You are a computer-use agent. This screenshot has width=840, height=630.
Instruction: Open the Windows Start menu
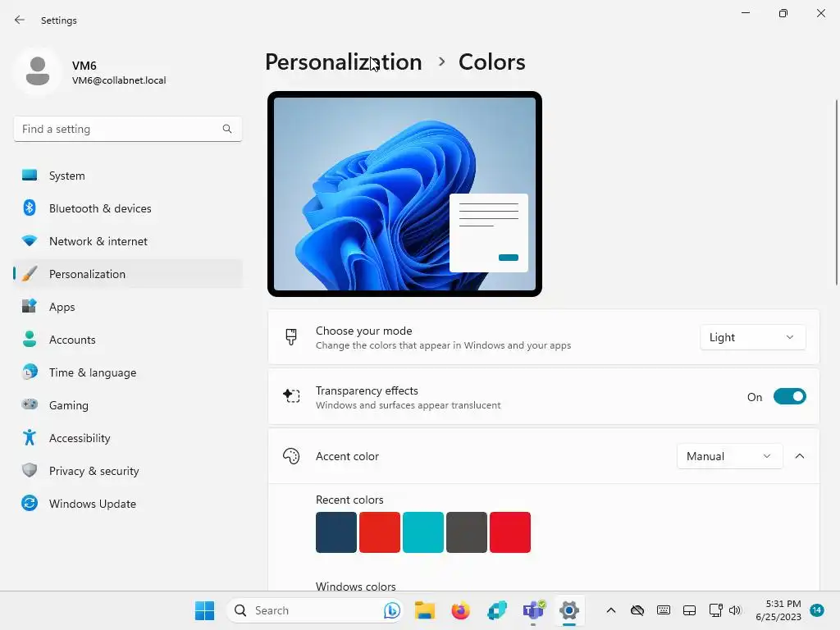pos(204,610)
